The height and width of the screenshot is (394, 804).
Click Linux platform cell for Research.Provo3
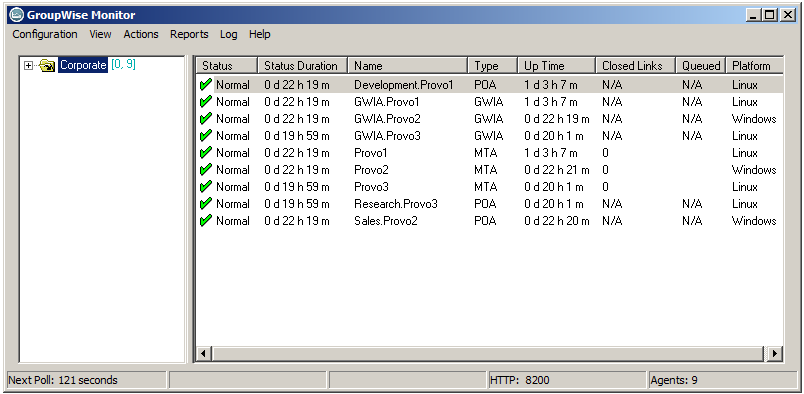pyautogui.click(x=745, y=204)
